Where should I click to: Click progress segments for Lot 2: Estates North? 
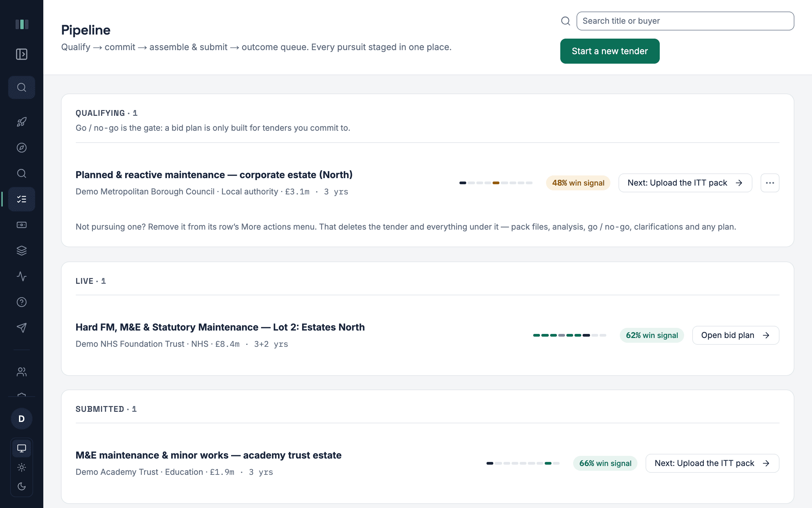point(570,335)
